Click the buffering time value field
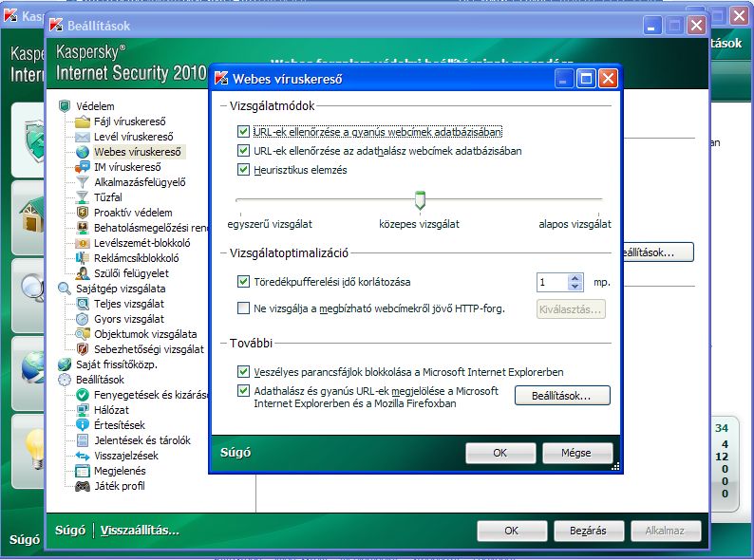 click(553, 282)
